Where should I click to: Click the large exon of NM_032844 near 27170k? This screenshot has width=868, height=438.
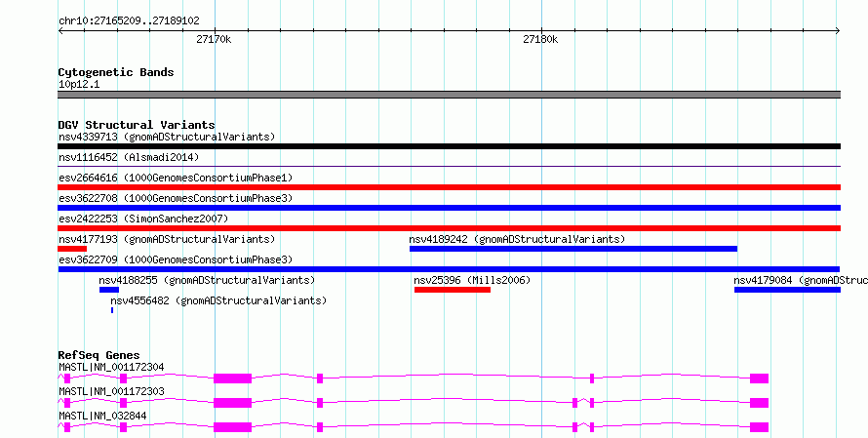pyautogui.click(x=232, y=427)
